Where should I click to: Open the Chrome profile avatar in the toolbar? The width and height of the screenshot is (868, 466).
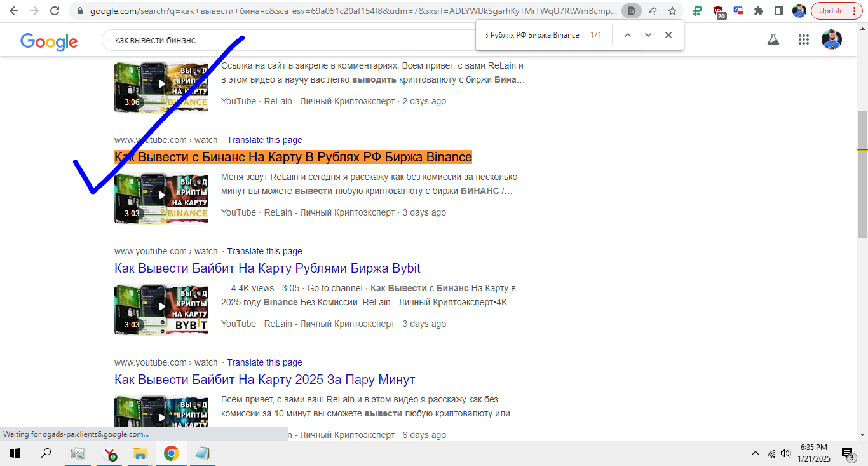tap(799, 11)
